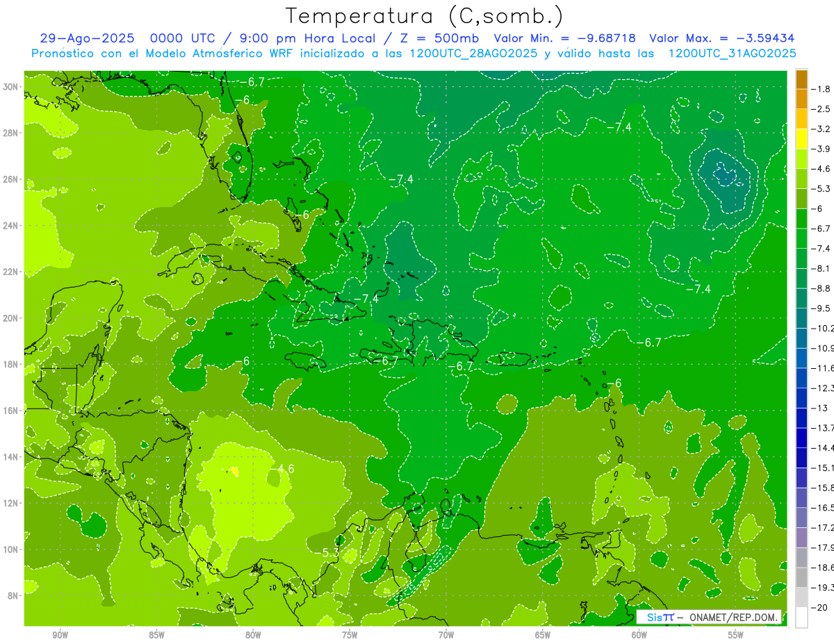Viewport: 834px width, 644px height.
Task: Click the colorbar label '-20'
Action: pyautogui.click(x=820, y=607)
